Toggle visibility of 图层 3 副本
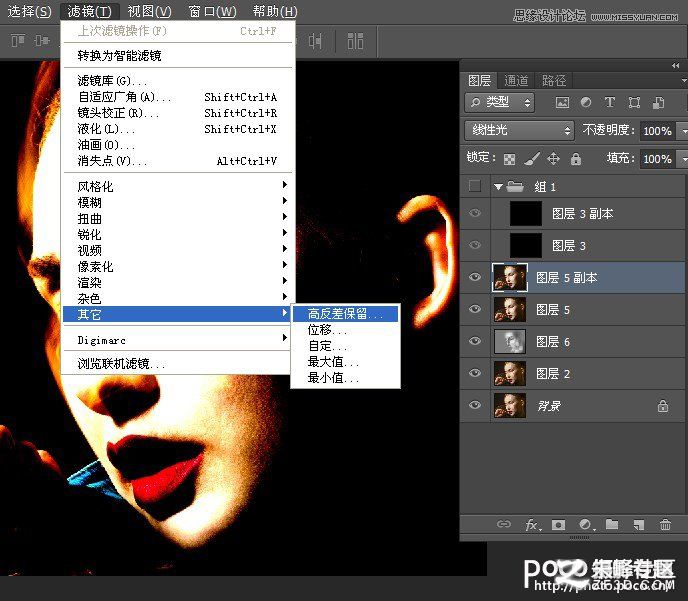This screenshot has height=601, width=688. click(475, 213)
